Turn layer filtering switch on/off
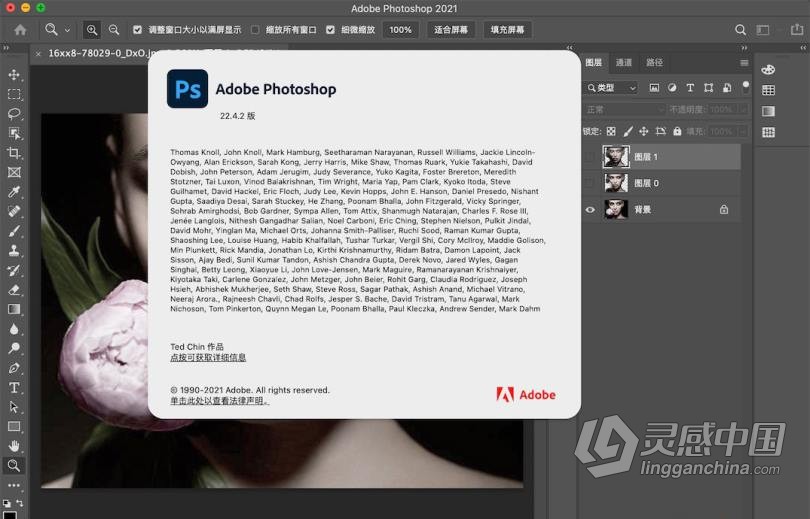Image resolution: width=810 pixels, height=519 pixels. [745, 87]
